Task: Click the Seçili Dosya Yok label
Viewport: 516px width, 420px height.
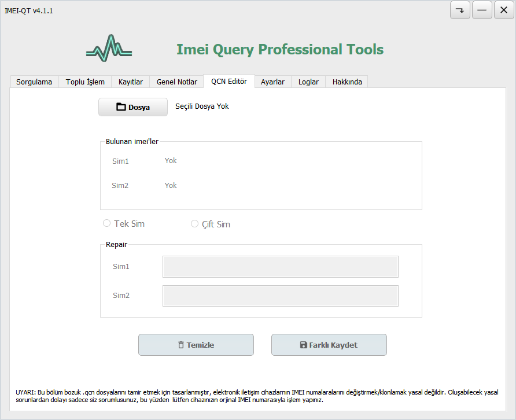Action: [202, 106]
